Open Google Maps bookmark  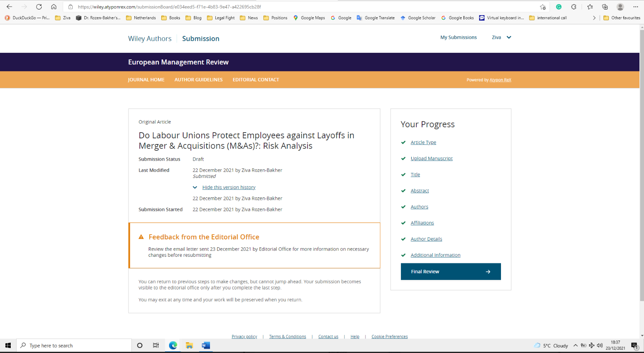pyautogui.click(x=309, y=18)
